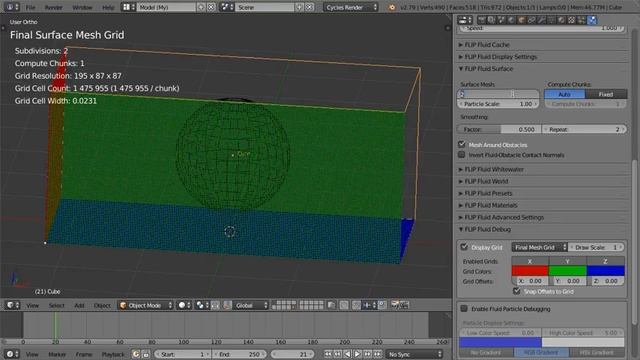The width and height of the screenshot is (640, 360).
Task: Check Enable Fluid Particle Debugging
Action: pos(464,309)
